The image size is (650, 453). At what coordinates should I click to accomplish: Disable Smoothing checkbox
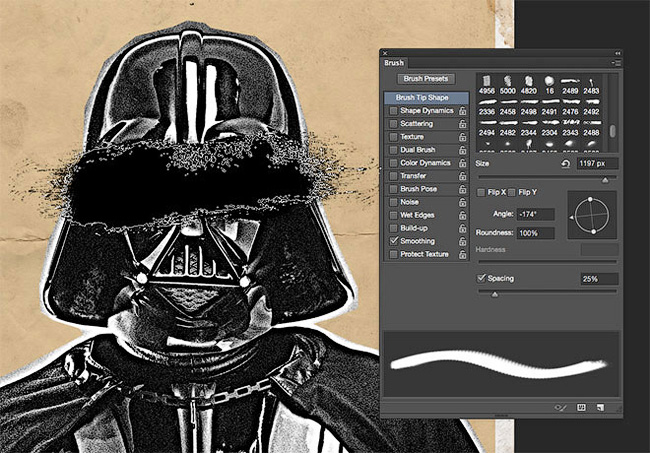tap(393, 241)
